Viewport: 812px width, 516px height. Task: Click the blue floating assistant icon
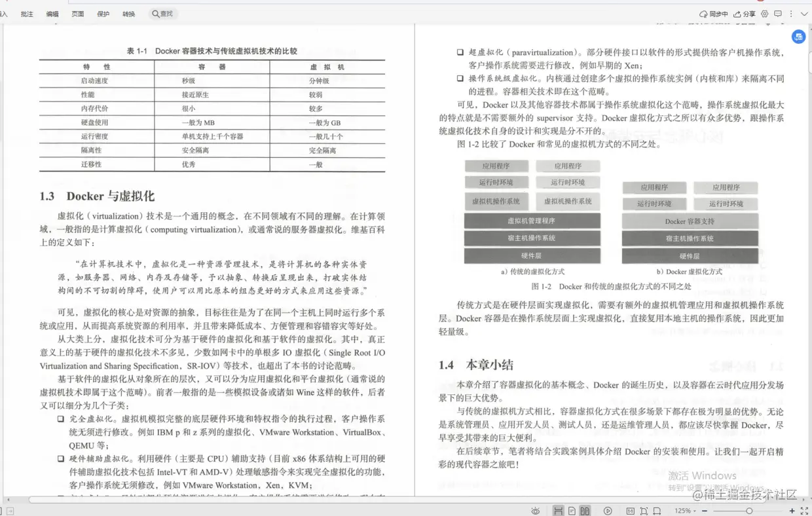point(798,37)
